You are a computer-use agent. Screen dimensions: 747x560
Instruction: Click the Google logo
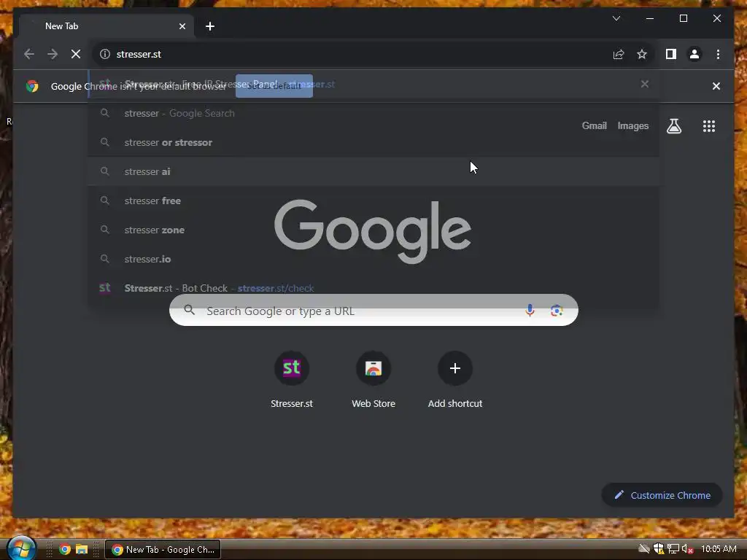[x=373, y=231]
